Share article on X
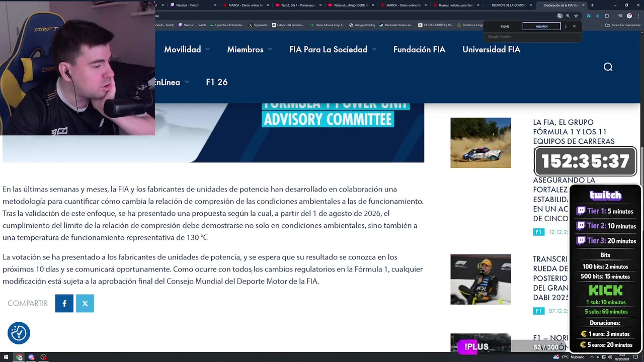This screenshot has height=362, width=644. point(85,303)
